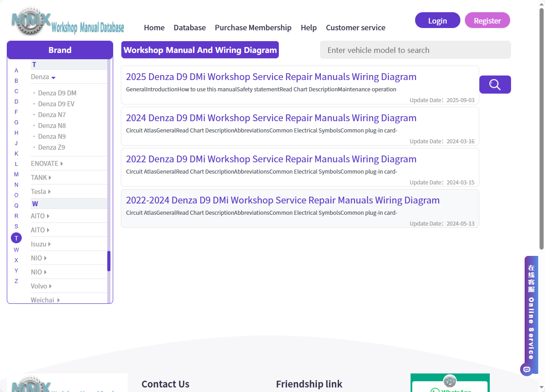Click the Friendship link footer heading
This screenshot has height=392, width=545.
coord(309,384)
